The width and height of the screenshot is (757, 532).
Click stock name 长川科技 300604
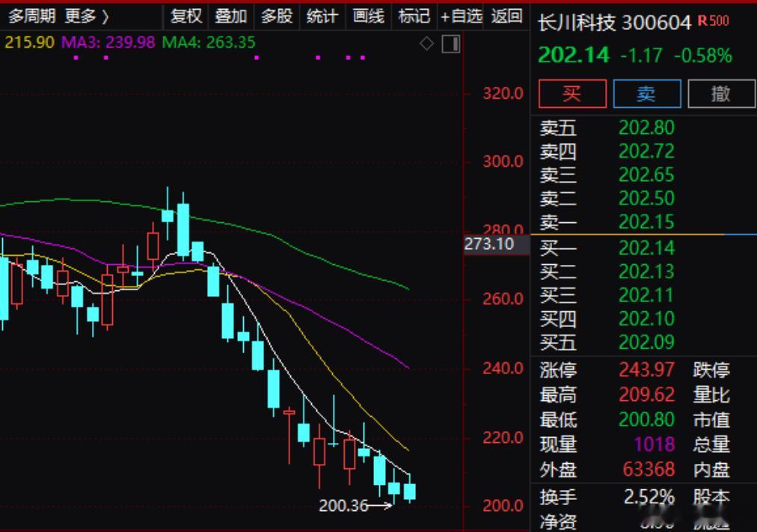pos(615,22)
